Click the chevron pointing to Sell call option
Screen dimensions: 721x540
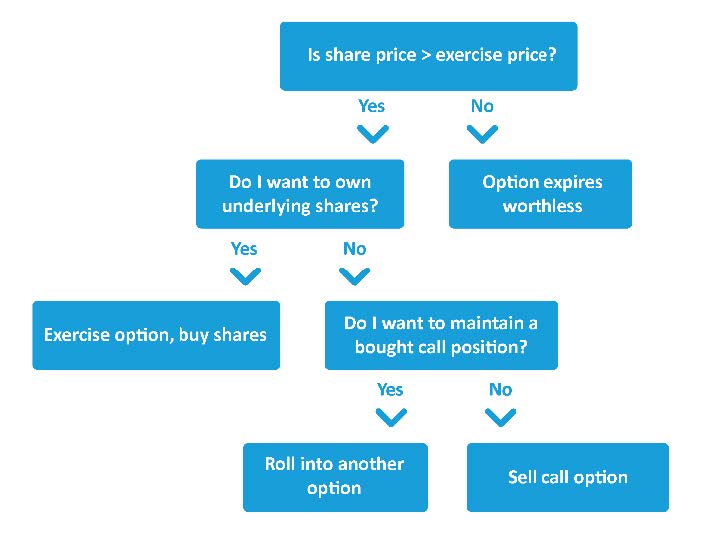[x=500, y=418]
